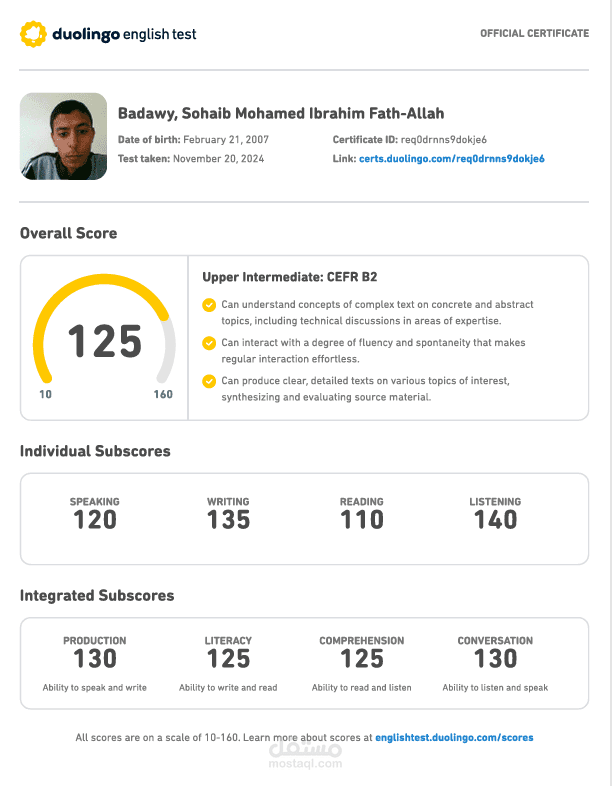The image size is (612, 786).
Task: Open the certs.duolingo.com certificate link
Action: point(452,158)
